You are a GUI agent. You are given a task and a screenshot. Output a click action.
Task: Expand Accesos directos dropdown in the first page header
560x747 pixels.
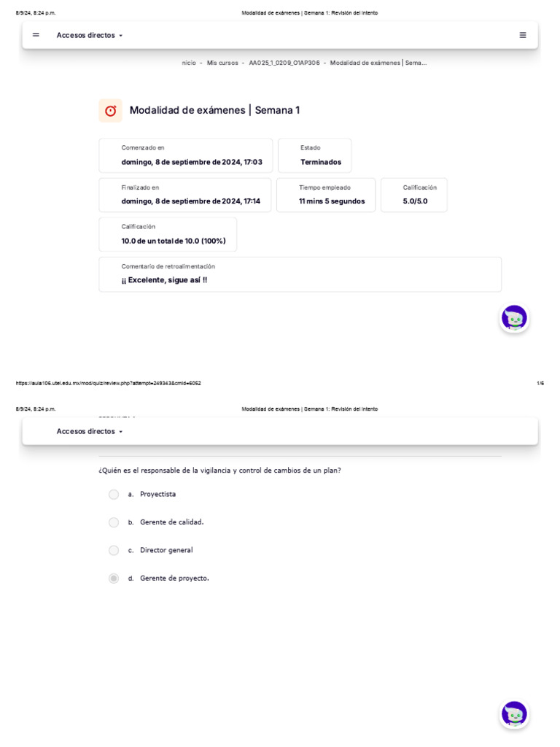tap(90, 35)
